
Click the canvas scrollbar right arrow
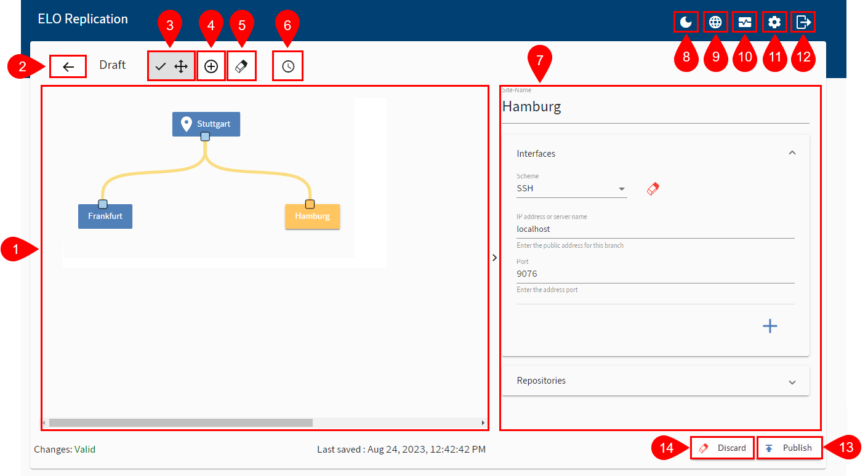pos(483,423)
